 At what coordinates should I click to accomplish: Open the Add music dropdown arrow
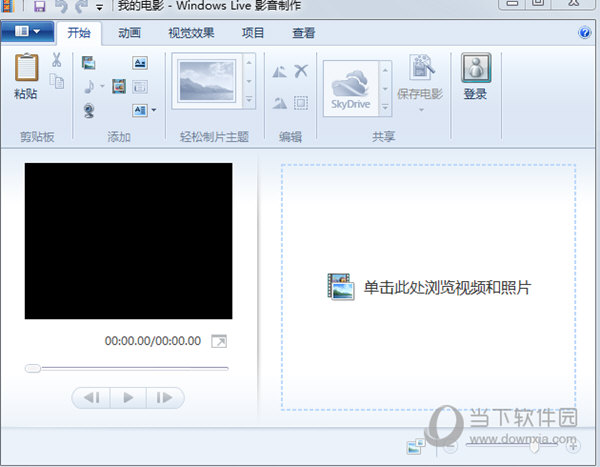102,86
